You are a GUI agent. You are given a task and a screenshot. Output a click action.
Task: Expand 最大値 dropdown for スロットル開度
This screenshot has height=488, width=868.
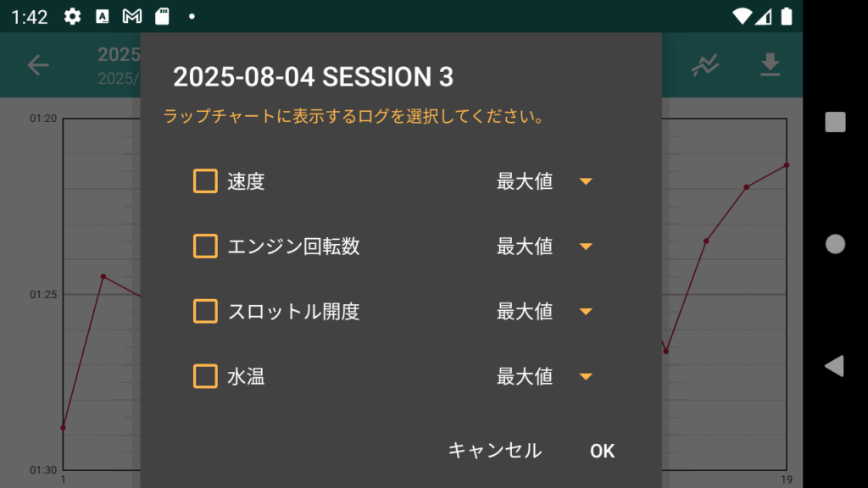point(545,312)
